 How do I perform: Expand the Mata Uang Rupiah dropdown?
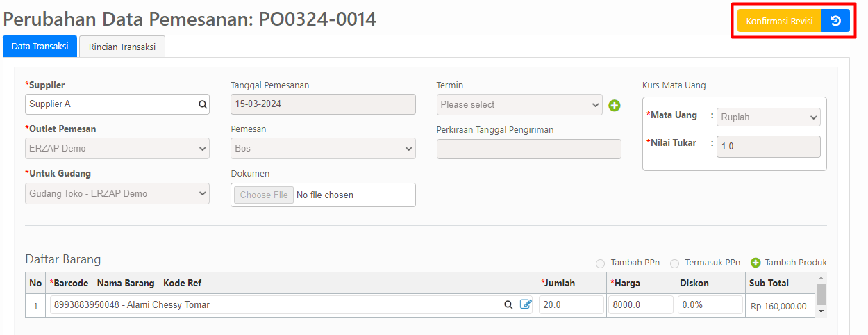coord(769,117)
